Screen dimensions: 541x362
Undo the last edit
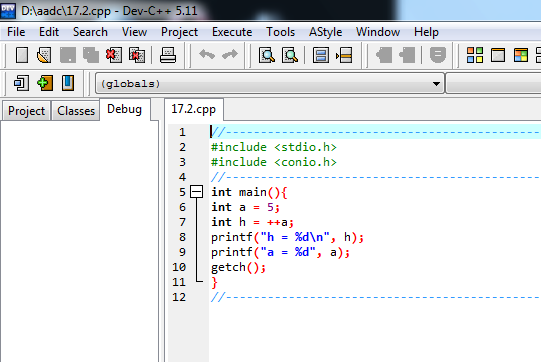pos(207,55)
